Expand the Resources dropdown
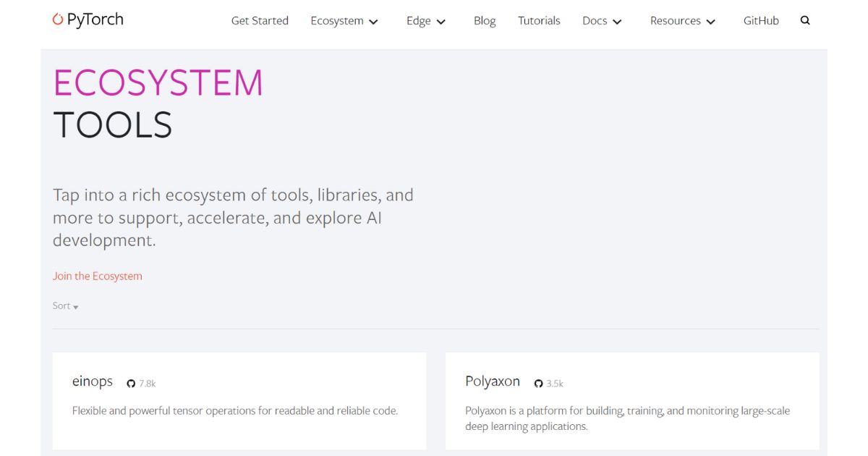 coord(682,21)
